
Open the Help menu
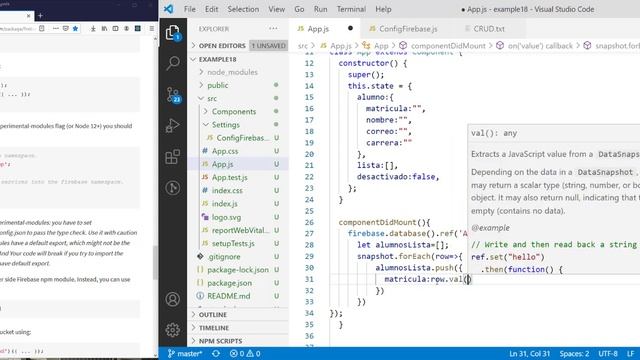383,9
